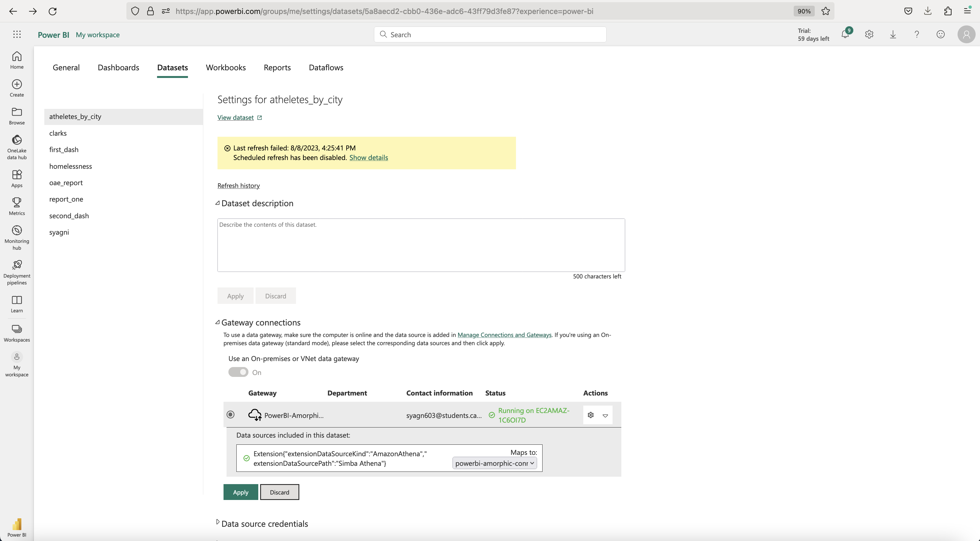Open Deployment pipelines
Viewport: 980px width, 541px height.
click(17, 272)
